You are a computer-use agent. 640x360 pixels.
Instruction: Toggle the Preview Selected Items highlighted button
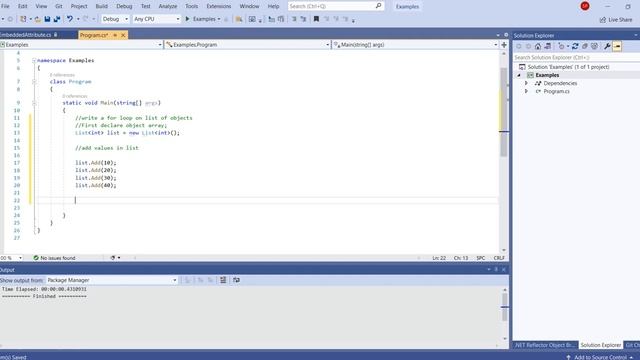point(617,47)
